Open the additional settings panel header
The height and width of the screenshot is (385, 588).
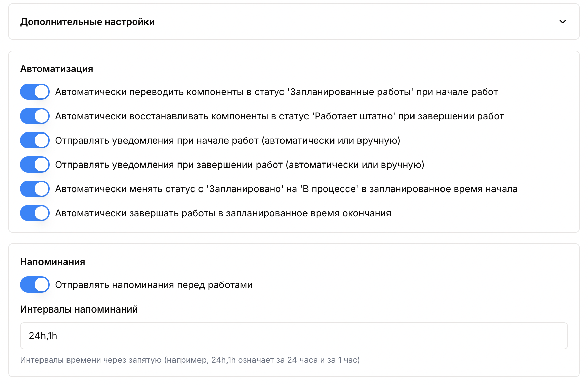point(294,22)
